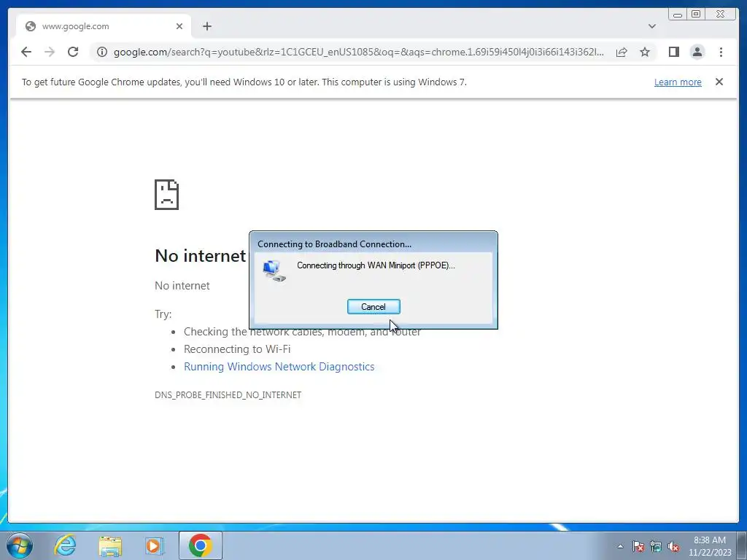Click the DNS_PROBE_FINISHED_NO_INTERNET error code

228,394
